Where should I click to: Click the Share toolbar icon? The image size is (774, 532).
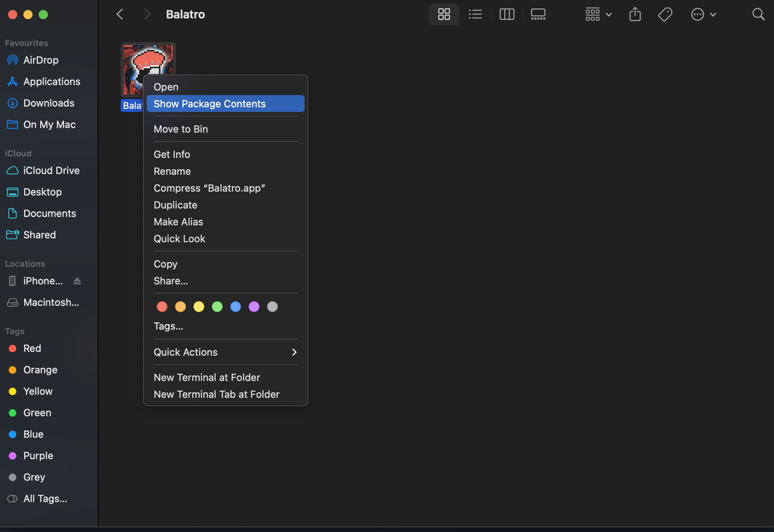pos(635,15)
